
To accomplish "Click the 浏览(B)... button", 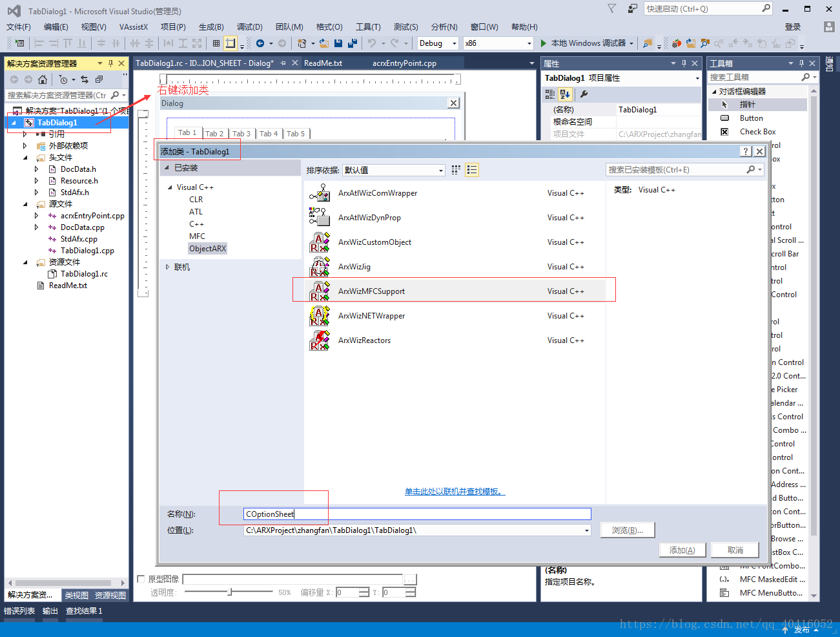I will (x=627, y=530).
